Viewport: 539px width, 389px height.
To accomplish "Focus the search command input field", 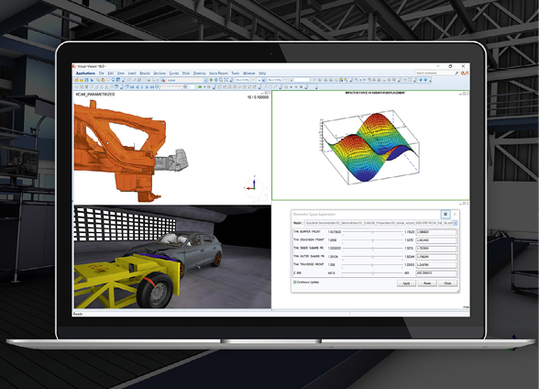I will tap(435, 73).
